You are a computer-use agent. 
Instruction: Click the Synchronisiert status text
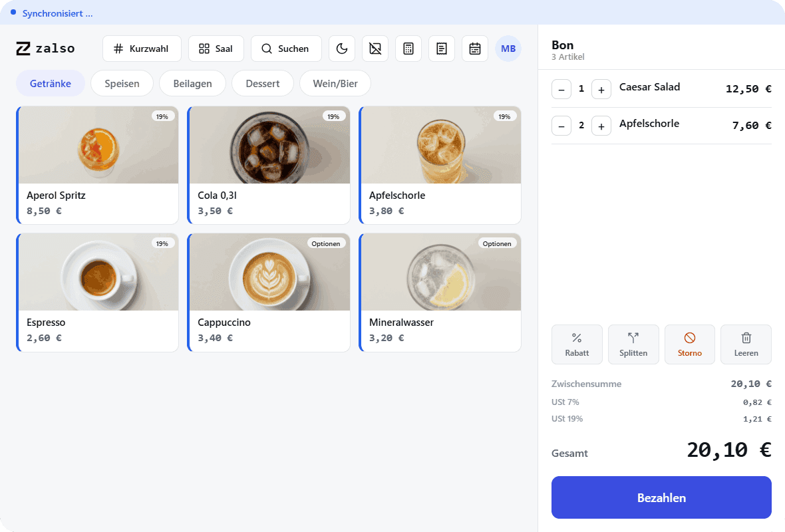click(x=57, y=13)
